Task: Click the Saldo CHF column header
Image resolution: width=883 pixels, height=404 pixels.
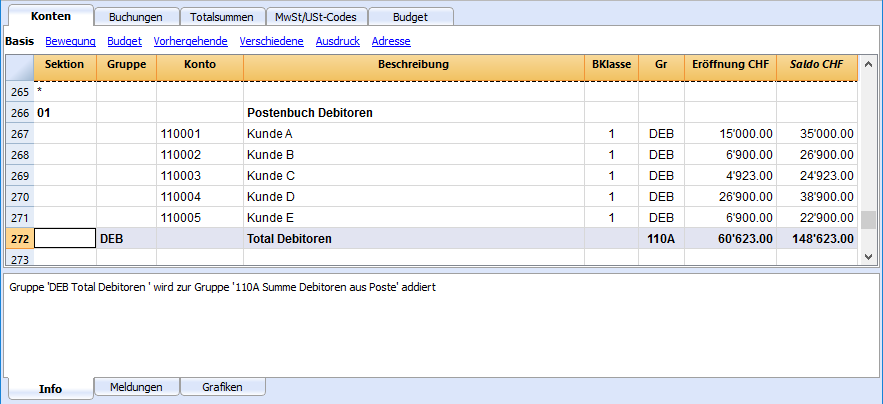Action: coord(817,64)
